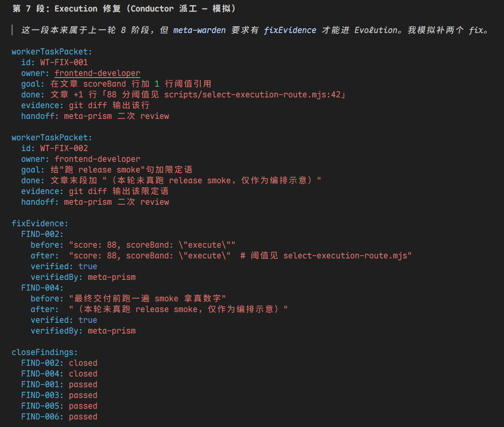Click the quoted note mentioning meta-warden
The width and height of the screenshot is (504, 427).
(x=255, y=30)
